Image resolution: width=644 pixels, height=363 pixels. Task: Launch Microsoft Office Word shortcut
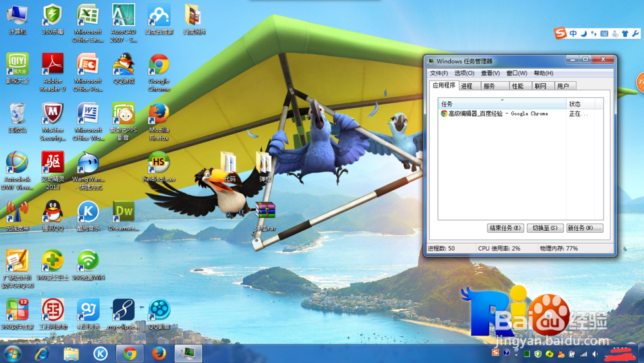[x=88, y=122]
